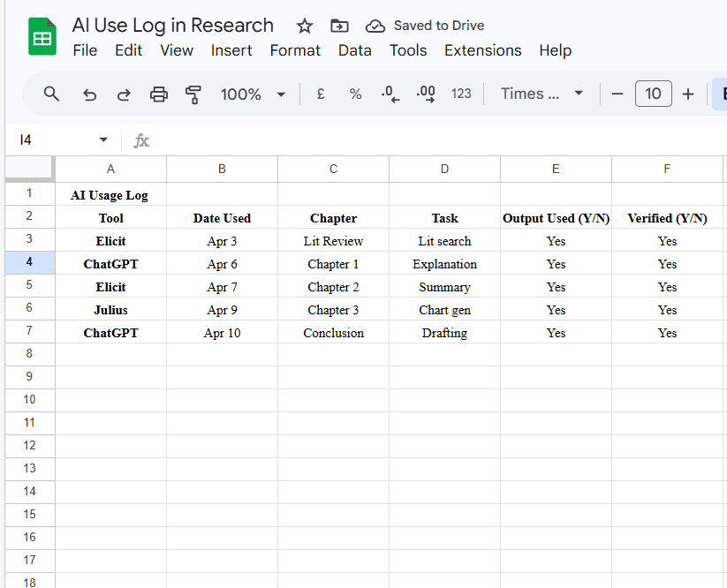
Task: Decrease font size with minus stepper
Action: point(617,93)
